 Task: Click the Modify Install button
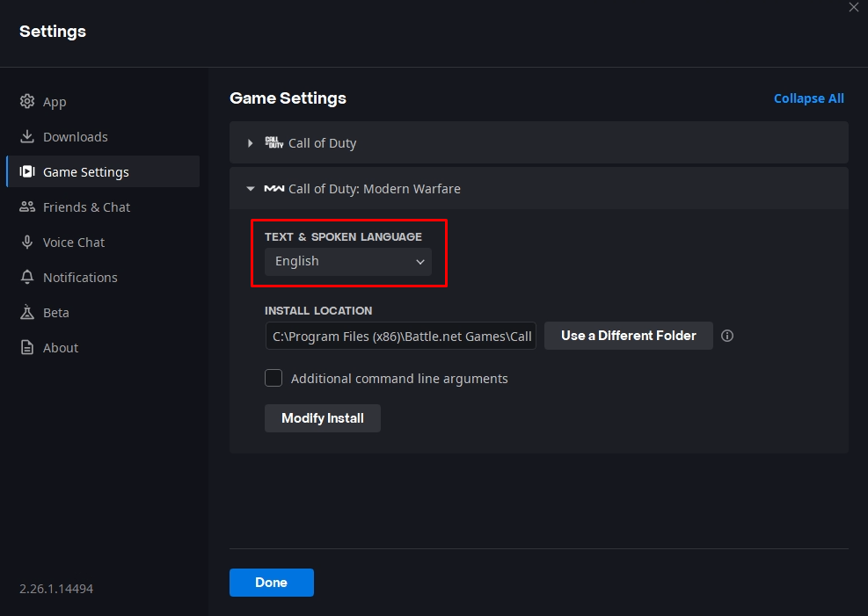pos(322,418)
